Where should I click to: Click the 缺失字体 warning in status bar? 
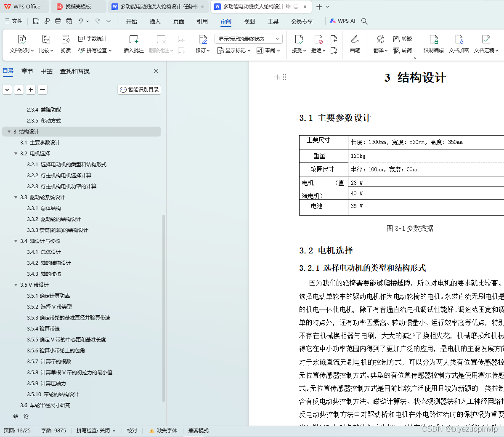(x=164, y=431)
